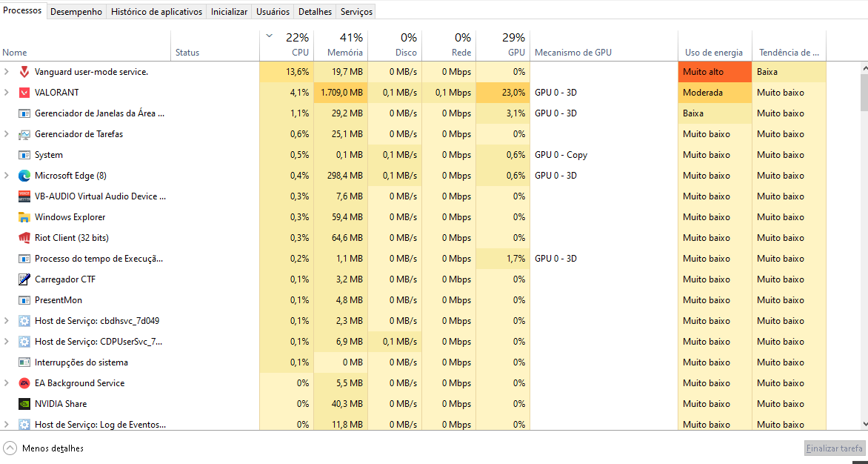Click the Carregador CTF icon
The height and width of the screenshot is (464, 868).
pyautogui.click(x=24, y=279)
